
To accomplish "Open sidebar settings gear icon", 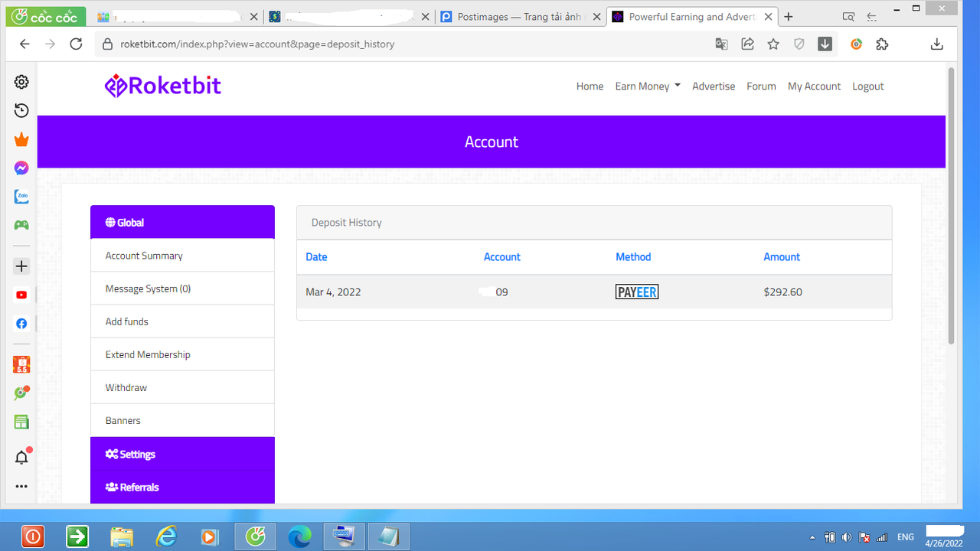I will pos(21,82).
